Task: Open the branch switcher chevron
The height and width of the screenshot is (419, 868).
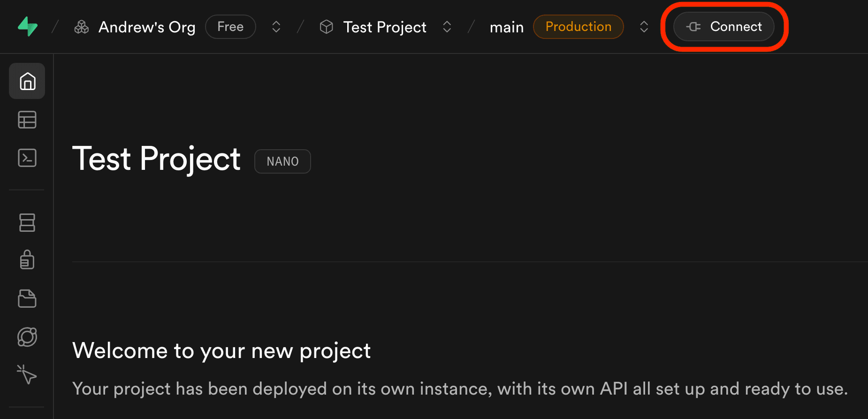Action: (643, 27)
